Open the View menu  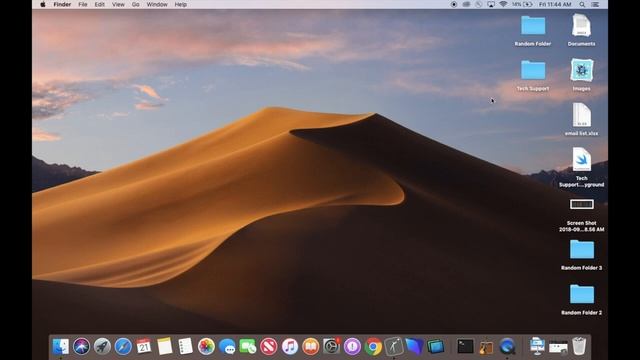[118, 4]
